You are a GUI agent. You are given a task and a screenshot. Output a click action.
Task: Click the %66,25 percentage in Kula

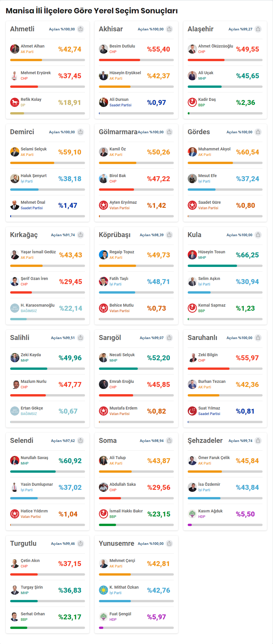tap(247, 255)
